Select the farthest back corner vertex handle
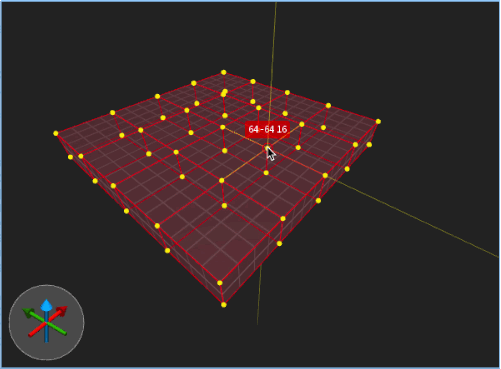This screenshot has height=369, width=501. click(x=224, y=72)
